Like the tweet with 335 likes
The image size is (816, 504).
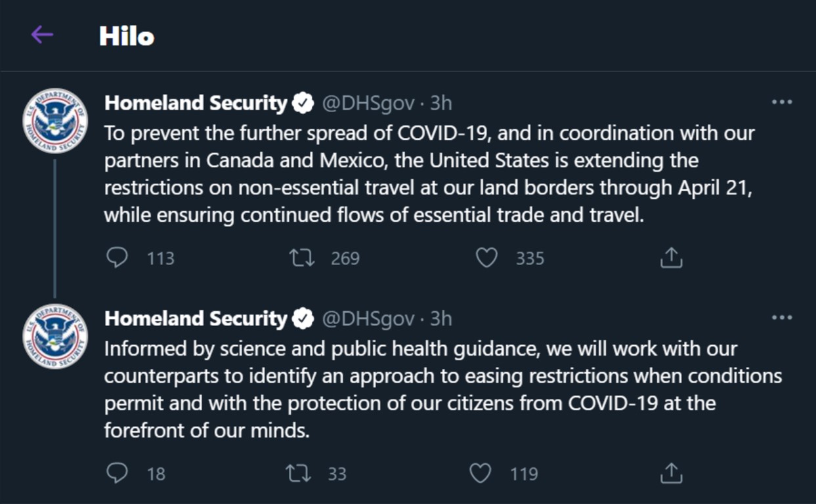pyautogui.click(x=486, y=258)
